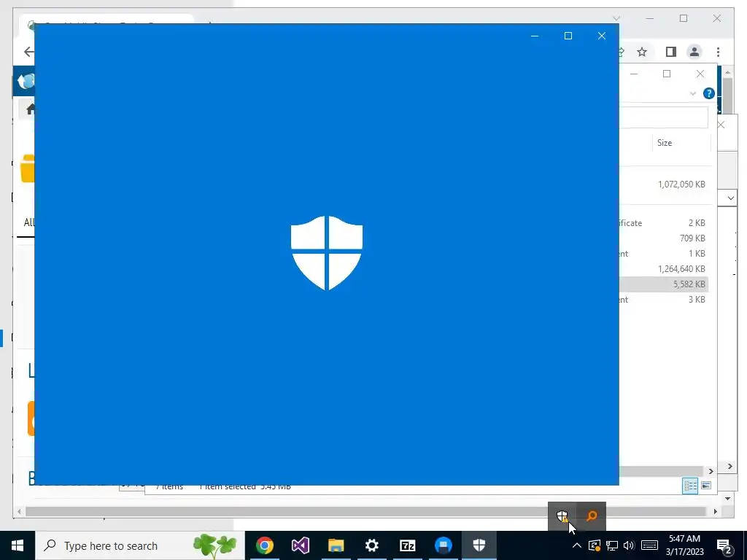Open the blue round app on taskbar
This screenshot has width=747, height=560.
click(443, 545)
